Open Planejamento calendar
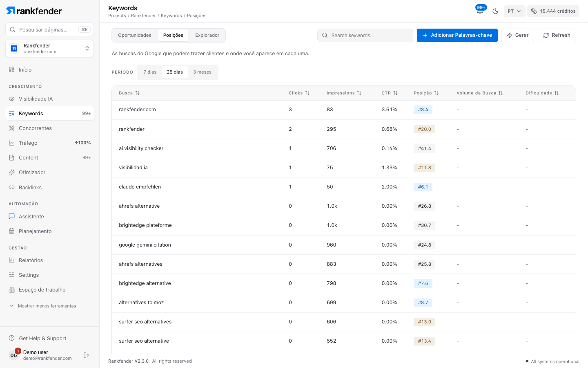The width and height of the screenshot is (588, 368). [x=49, y=231]
